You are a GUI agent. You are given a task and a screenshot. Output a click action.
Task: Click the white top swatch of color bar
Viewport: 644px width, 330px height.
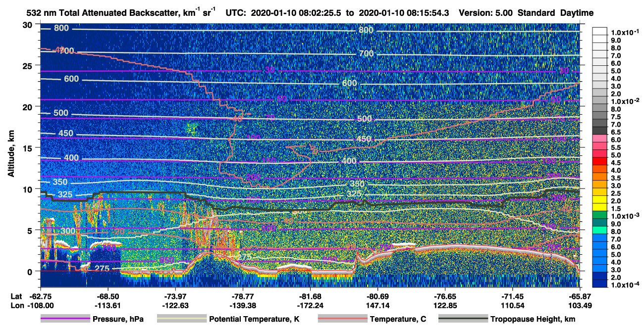coord(599,31)
